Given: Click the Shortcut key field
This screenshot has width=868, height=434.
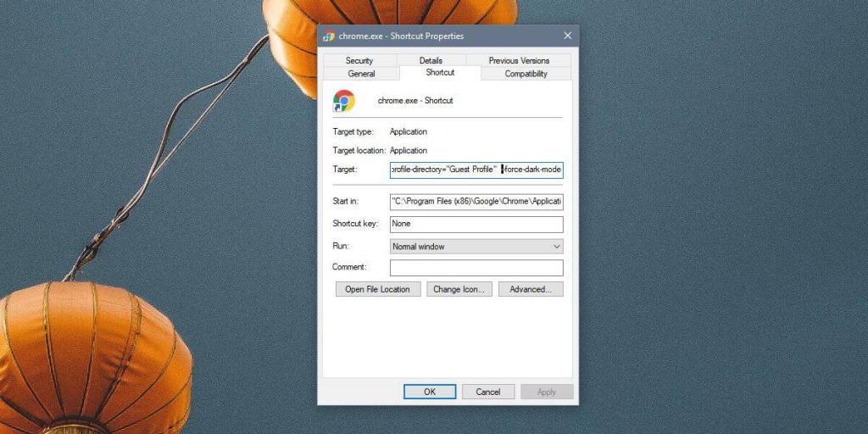Looking at the screenshot, I should pos(476,225).
